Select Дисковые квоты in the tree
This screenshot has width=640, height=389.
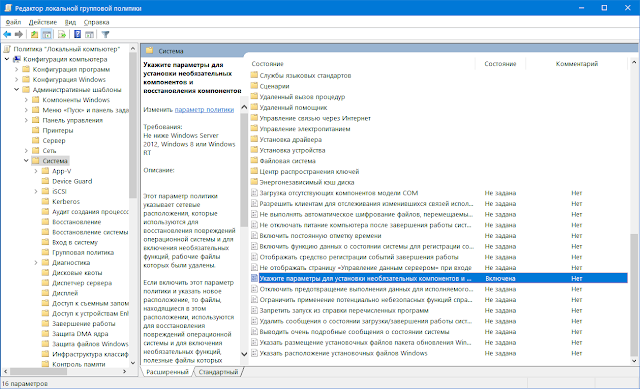point(77,273)
